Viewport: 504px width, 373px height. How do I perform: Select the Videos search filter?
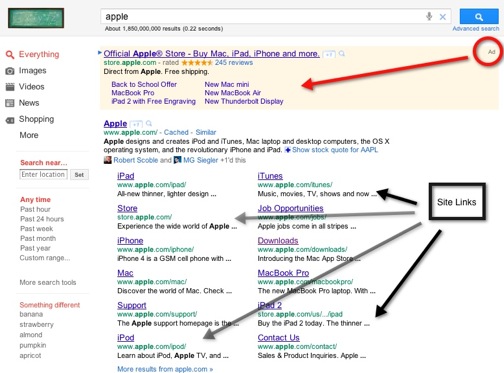point(31,87)
